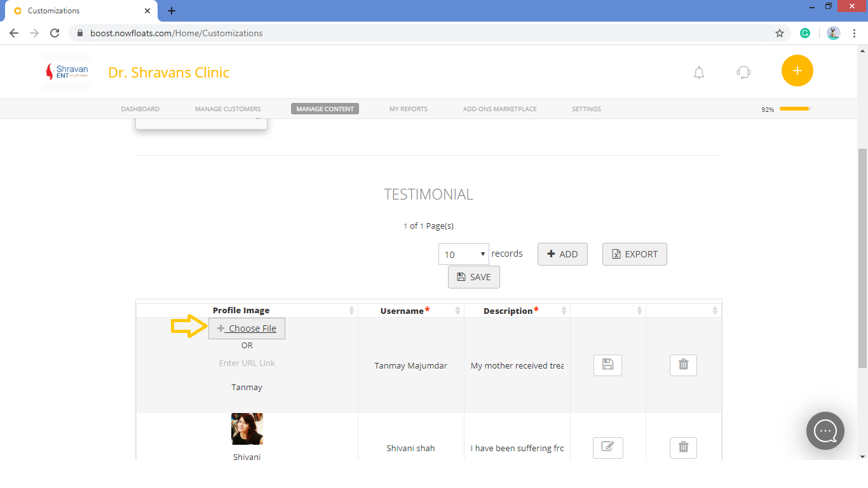Click the Shravan ENT logo
868x488 pixels.
click(66, 72)
